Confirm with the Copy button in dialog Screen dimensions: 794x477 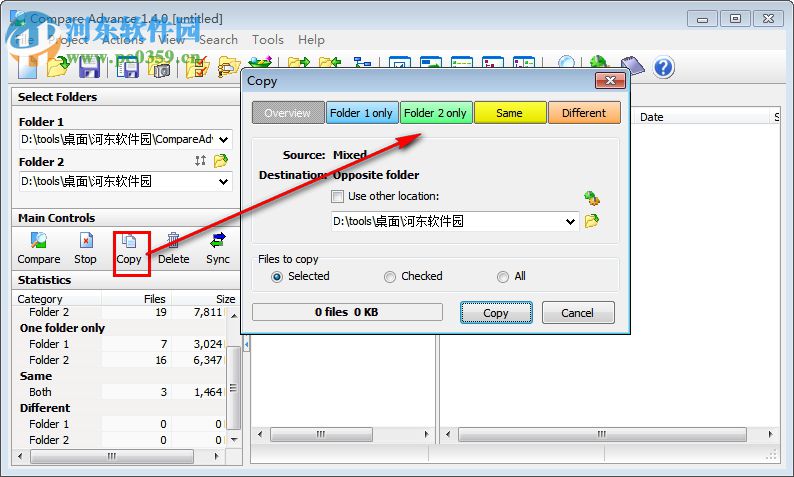coord(496,312)
